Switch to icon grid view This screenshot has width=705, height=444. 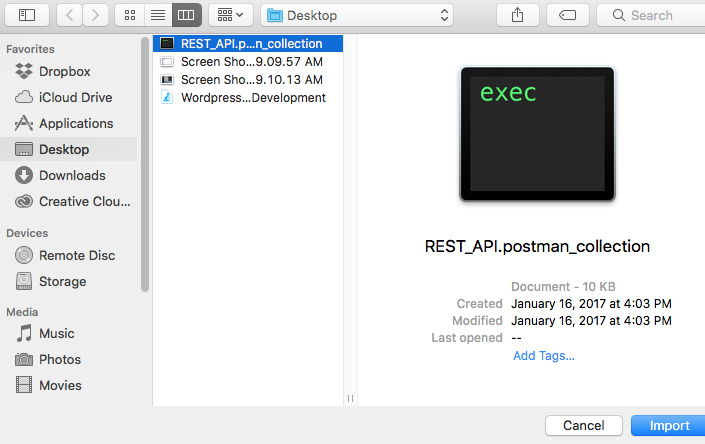[x=130, y=15]
